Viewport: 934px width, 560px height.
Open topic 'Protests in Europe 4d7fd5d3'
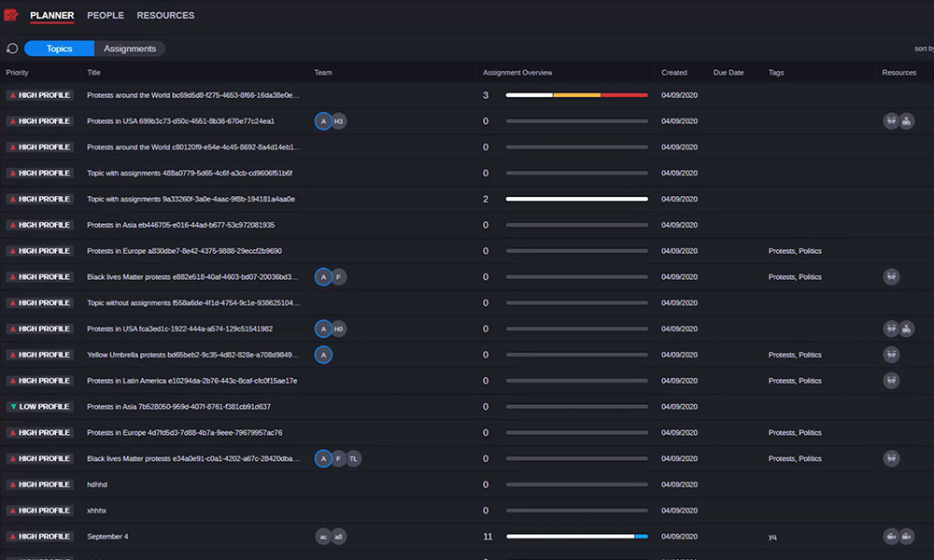click(185, 433)
